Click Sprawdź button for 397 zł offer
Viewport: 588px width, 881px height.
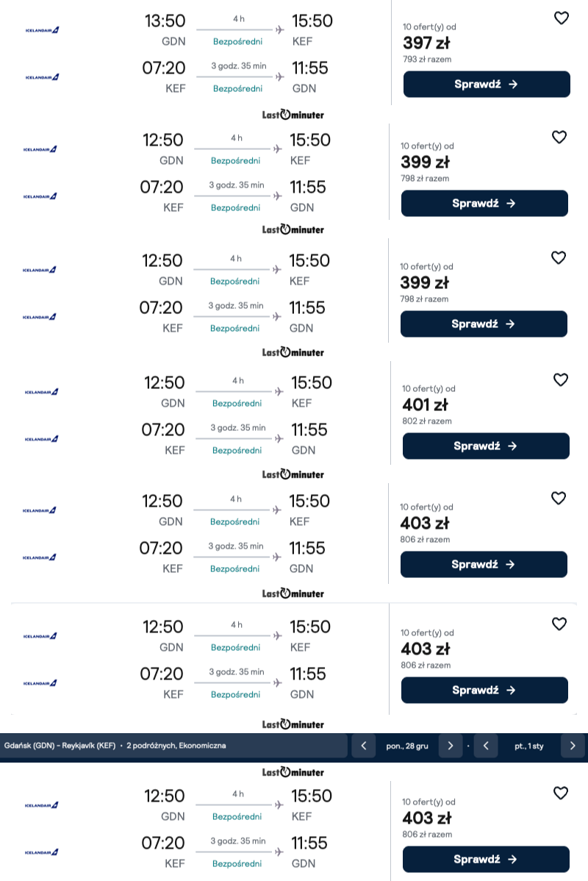[x=487, y=85]
